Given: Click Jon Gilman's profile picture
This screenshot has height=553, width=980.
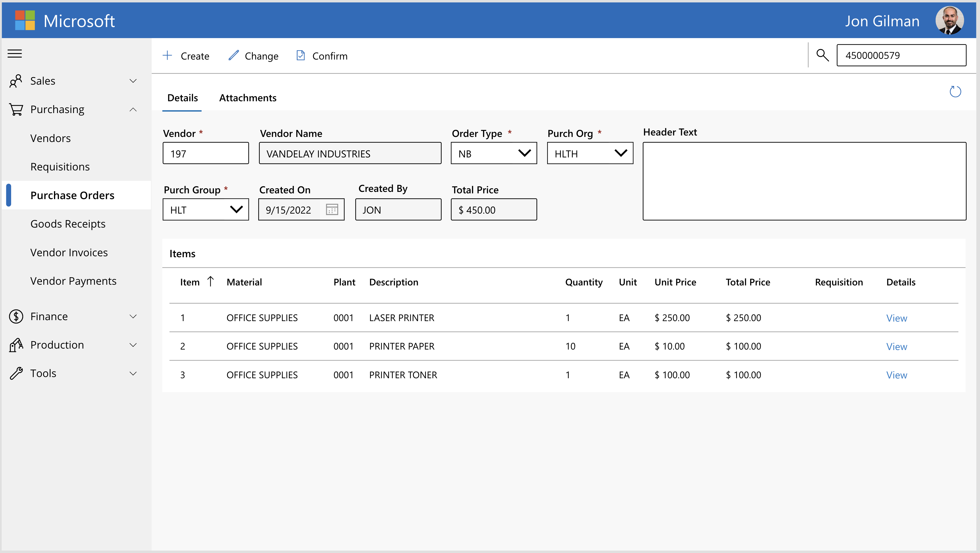Looking at the screenshot, I should 950,20.
